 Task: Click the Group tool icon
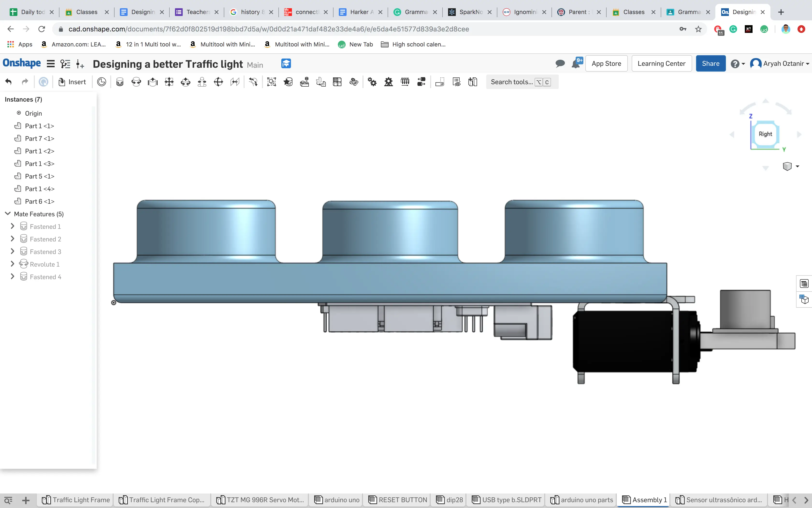click(x=271, y=82)
